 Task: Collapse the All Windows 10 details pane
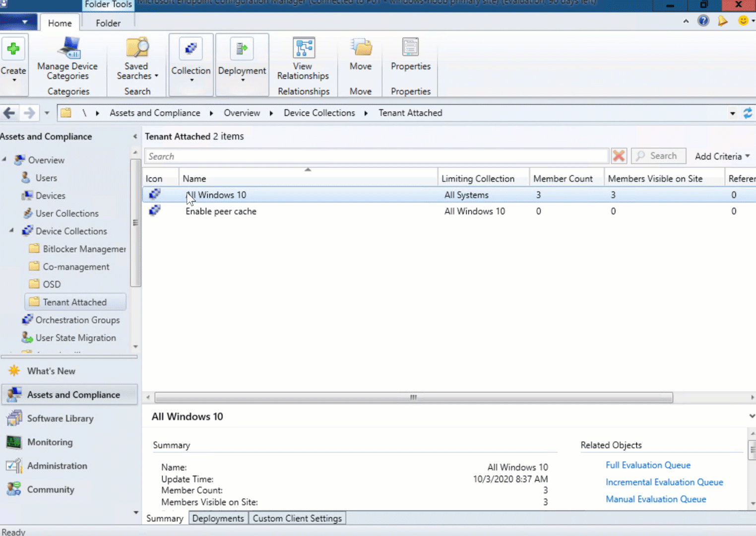[x=752, y=416]
